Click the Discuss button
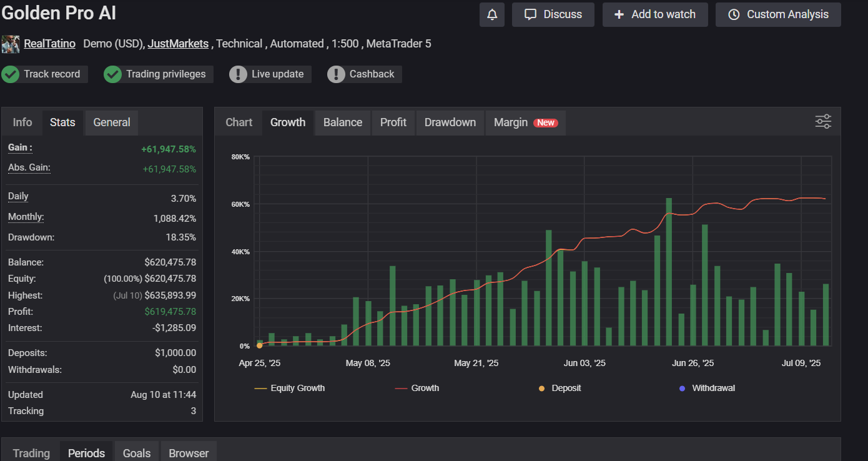Screen dimensions: 868x461 [x=553, y=14]
